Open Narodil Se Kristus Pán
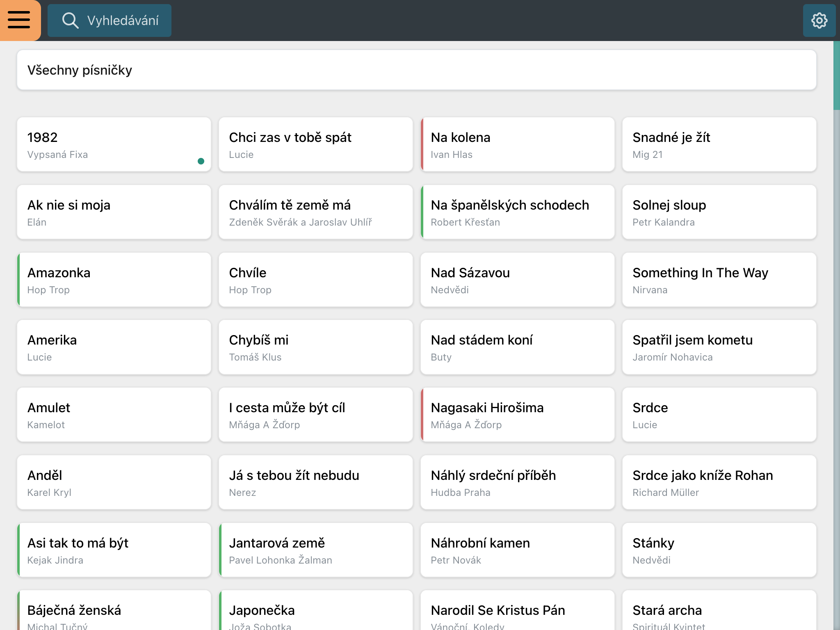This screenshot has height=630, width=840. [x=518, y=610]
